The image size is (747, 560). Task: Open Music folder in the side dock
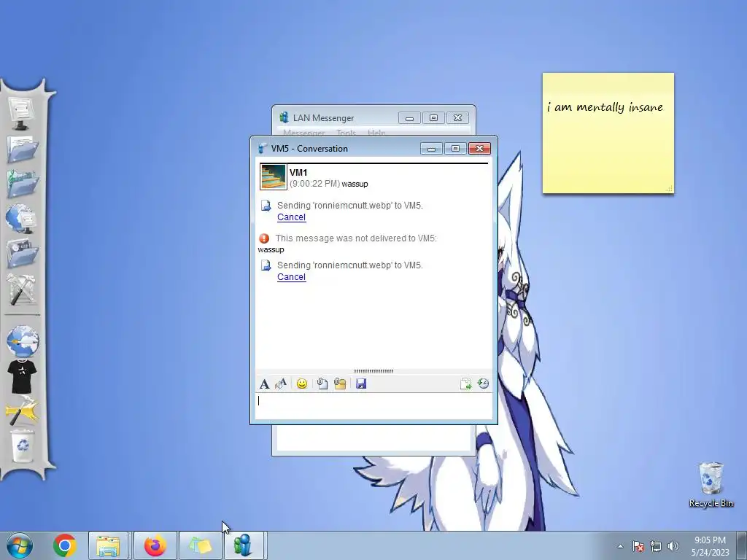(22, 183)
